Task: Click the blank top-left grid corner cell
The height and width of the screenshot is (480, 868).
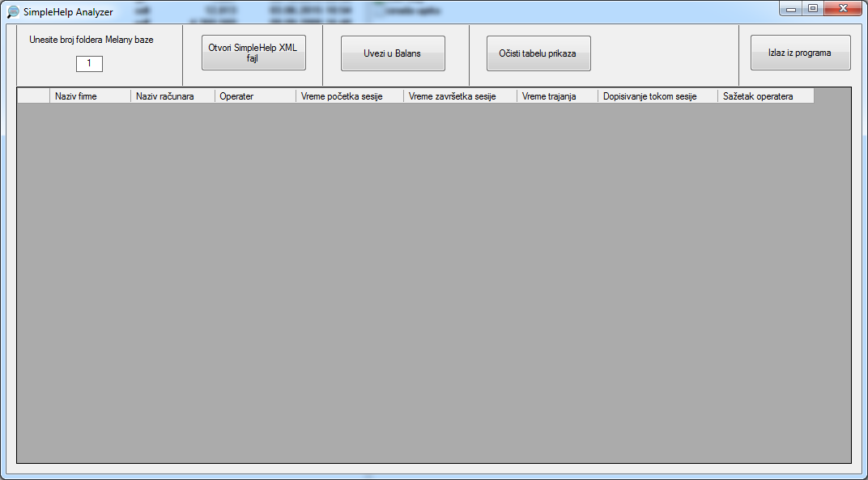Action: point(33,96)
